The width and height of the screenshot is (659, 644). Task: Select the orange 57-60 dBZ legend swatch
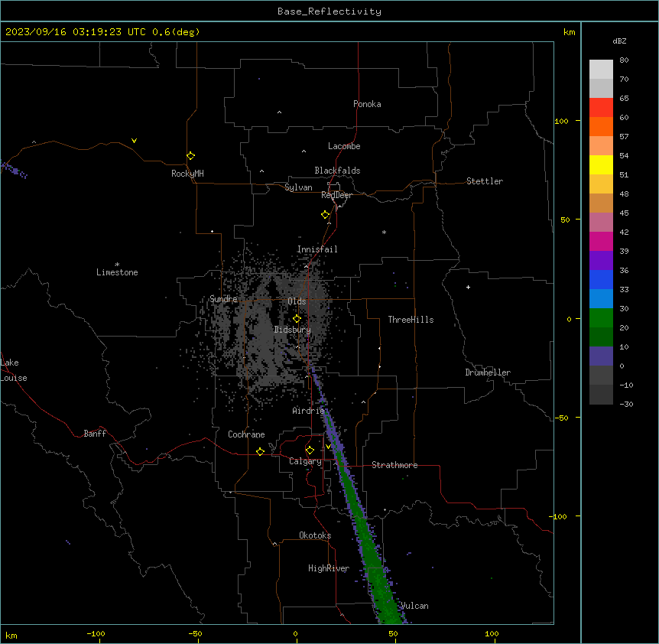pos(601,126)
